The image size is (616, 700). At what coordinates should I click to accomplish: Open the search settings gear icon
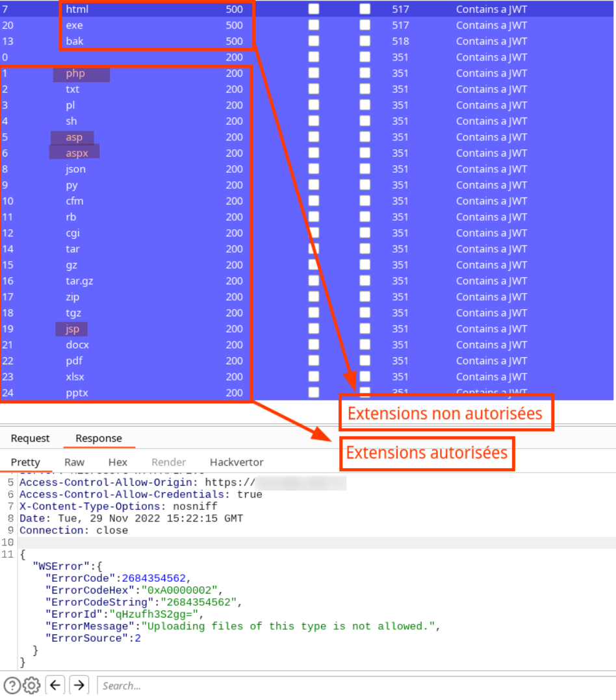[x=32, y=685]
